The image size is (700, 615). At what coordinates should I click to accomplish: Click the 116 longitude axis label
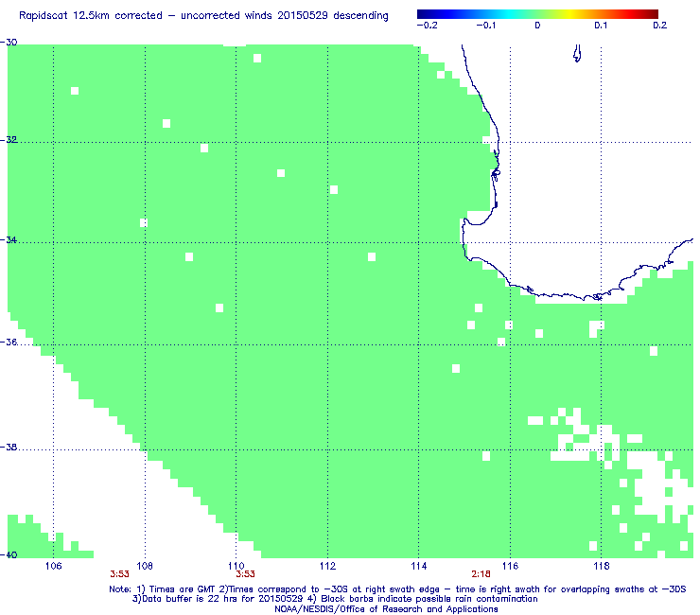510,567
